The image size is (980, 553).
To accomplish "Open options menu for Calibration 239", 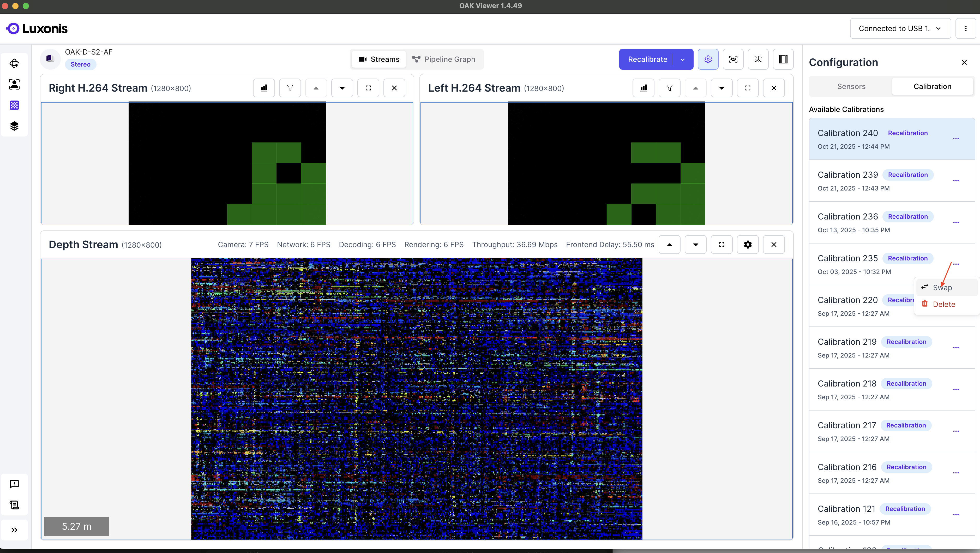I will pos(956,181).
